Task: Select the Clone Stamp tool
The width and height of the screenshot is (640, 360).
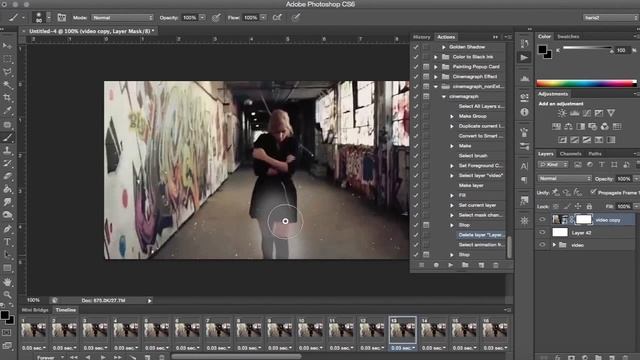Action: [7, 151]
